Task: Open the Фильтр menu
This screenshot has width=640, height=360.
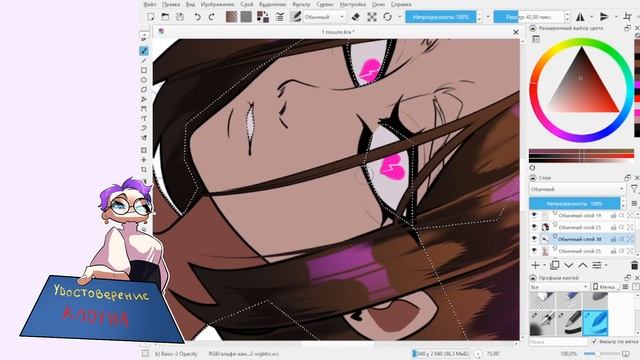Action: click(301, 4)
